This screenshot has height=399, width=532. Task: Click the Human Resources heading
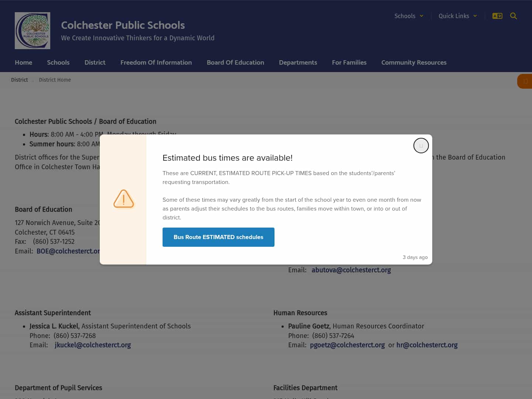click(300, 313)
